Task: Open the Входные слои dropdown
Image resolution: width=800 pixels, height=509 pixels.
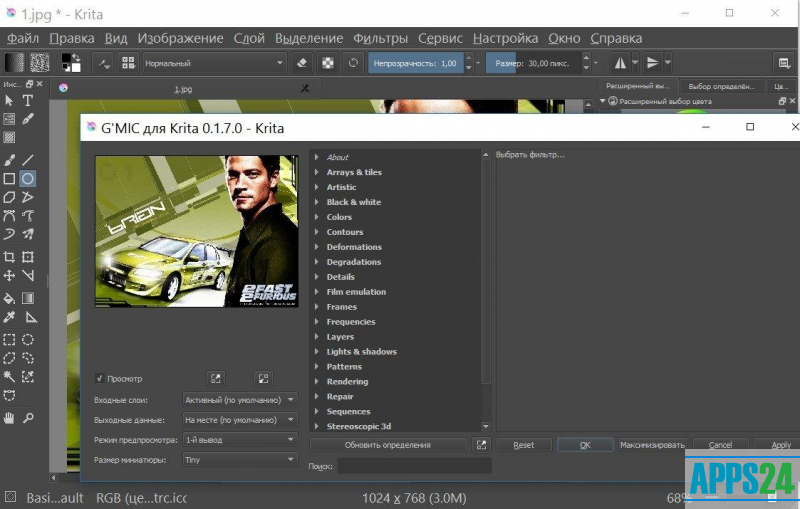Action: tap(240, 399)
